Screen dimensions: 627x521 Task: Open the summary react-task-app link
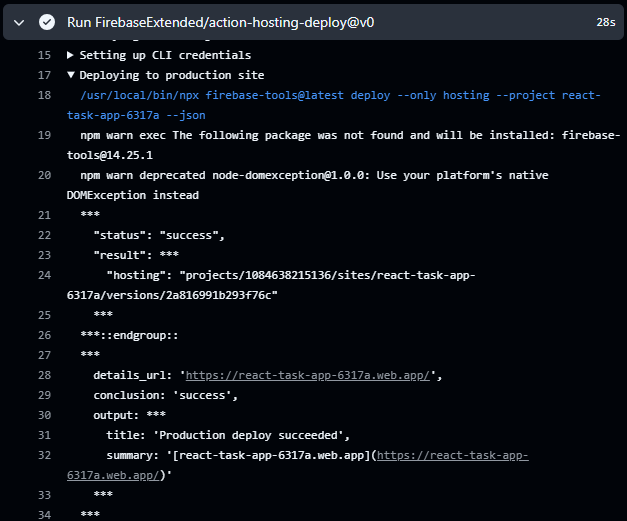pyautogui.click(x=453, y=455)
